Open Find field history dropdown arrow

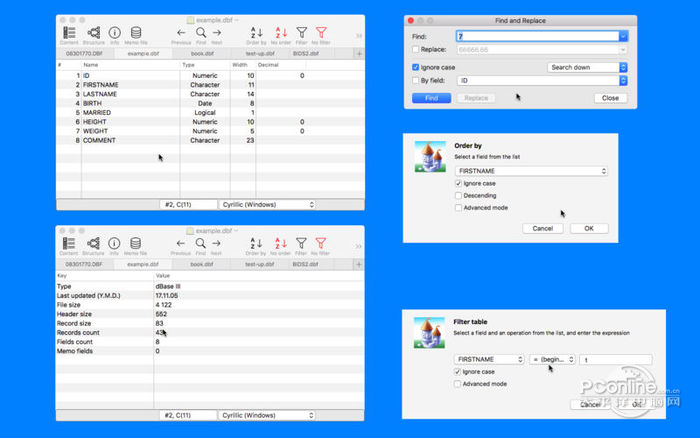pos(623,36)
